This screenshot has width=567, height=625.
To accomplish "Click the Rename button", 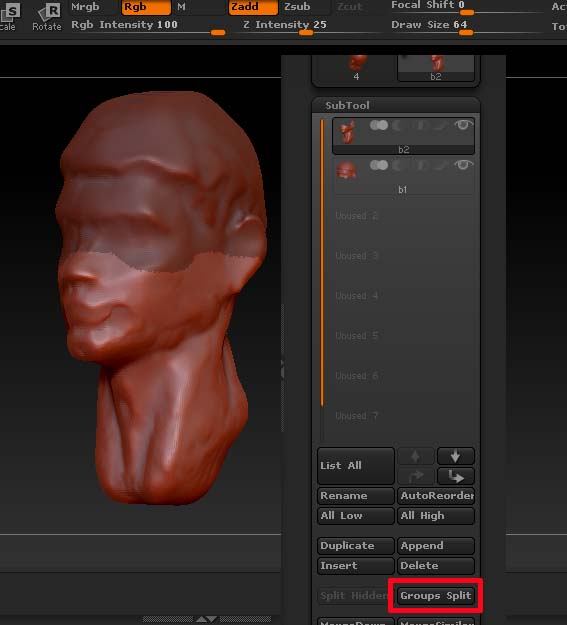I will coord(356,496).
